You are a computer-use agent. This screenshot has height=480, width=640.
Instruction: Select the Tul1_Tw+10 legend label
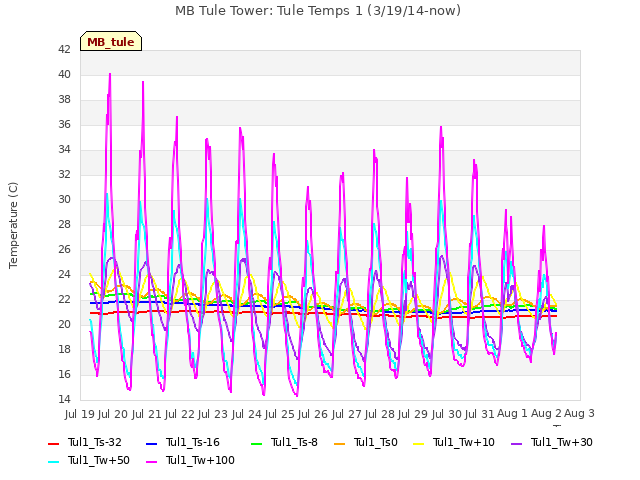tap(464, 442)
